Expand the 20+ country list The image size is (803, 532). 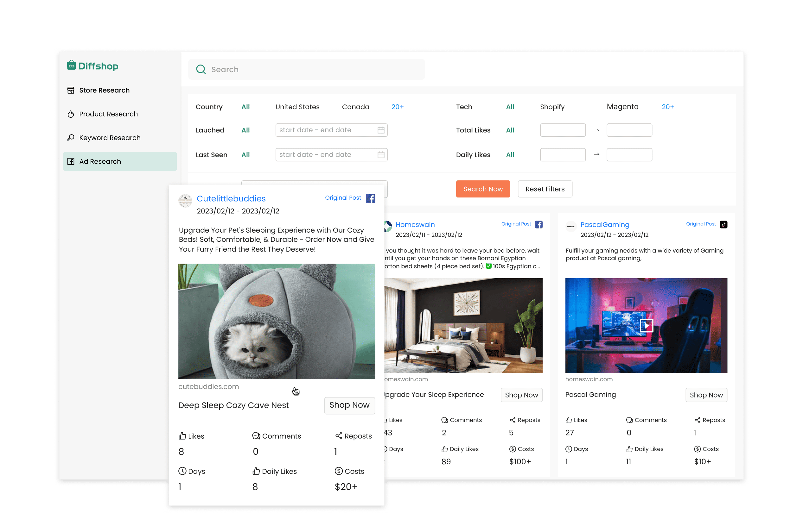pyautogui.click(x=398, y=107)
